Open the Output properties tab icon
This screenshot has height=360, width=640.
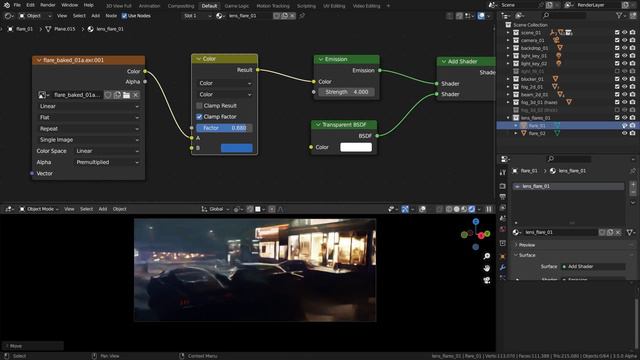tap(502, 197)
